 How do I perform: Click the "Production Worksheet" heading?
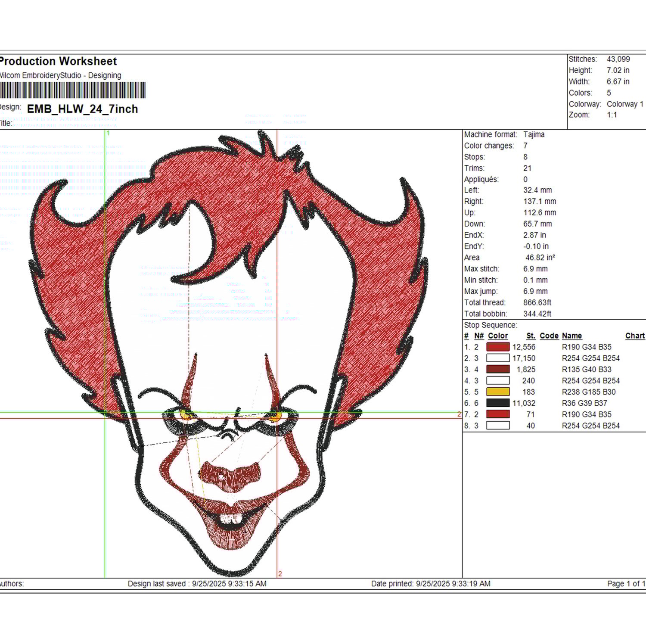click(58, 61)
